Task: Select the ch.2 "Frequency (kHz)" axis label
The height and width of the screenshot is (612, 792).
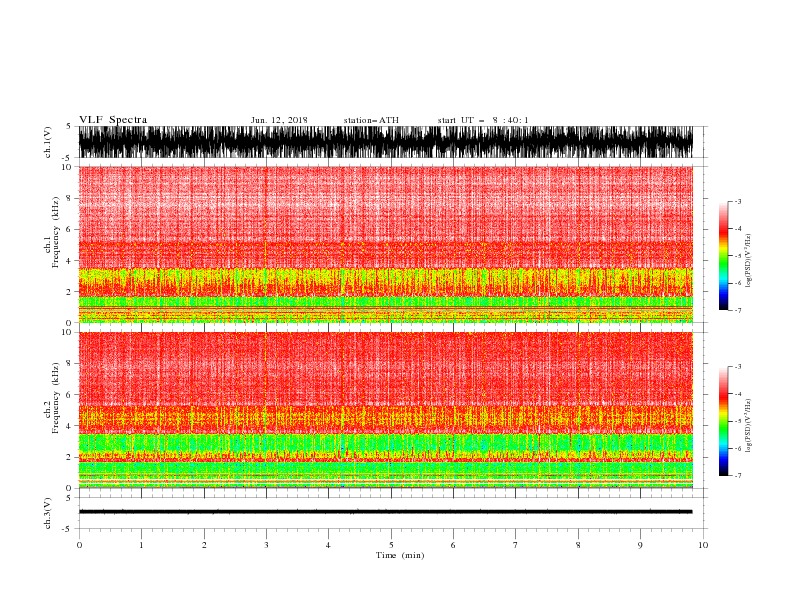Action: (56, 398)
